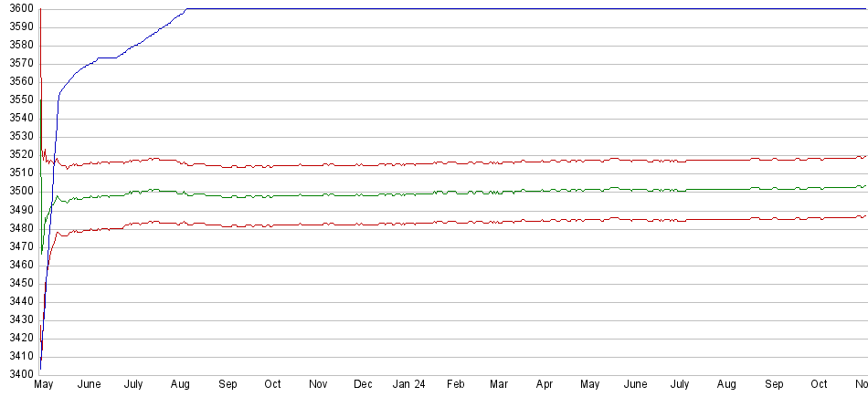Click the blue rising curve between June and July

click(108, 57)
